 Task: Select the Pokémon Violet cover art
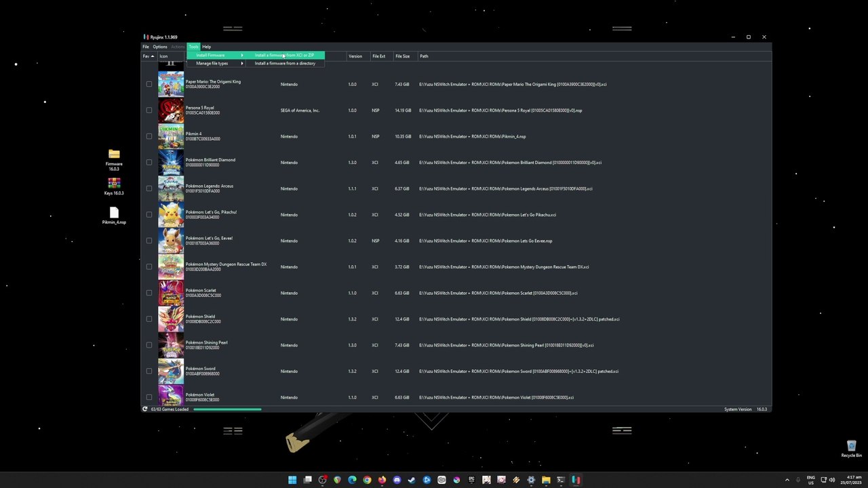(x=171, y=396)
